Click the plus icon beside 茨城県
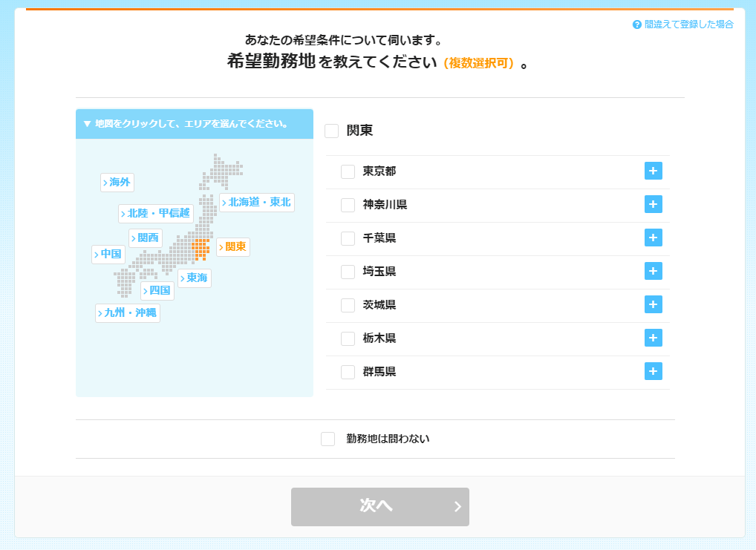 click(x=653, y=304)
